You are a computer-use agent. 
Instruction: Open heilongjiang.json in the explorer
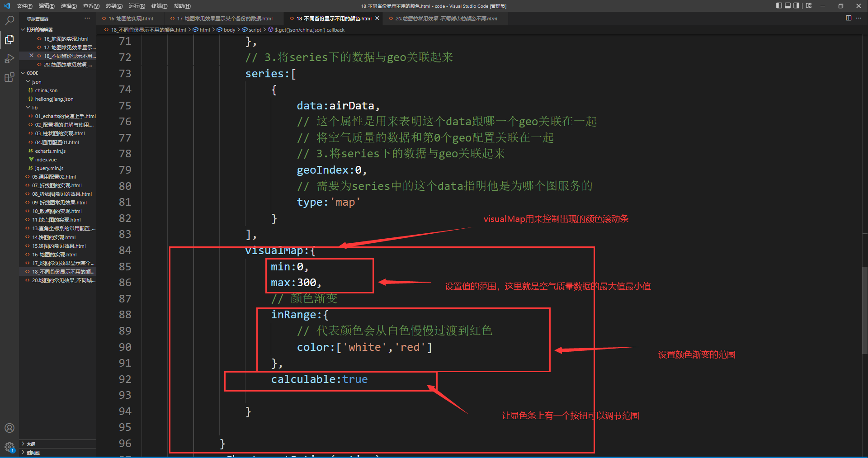(54, 99)
